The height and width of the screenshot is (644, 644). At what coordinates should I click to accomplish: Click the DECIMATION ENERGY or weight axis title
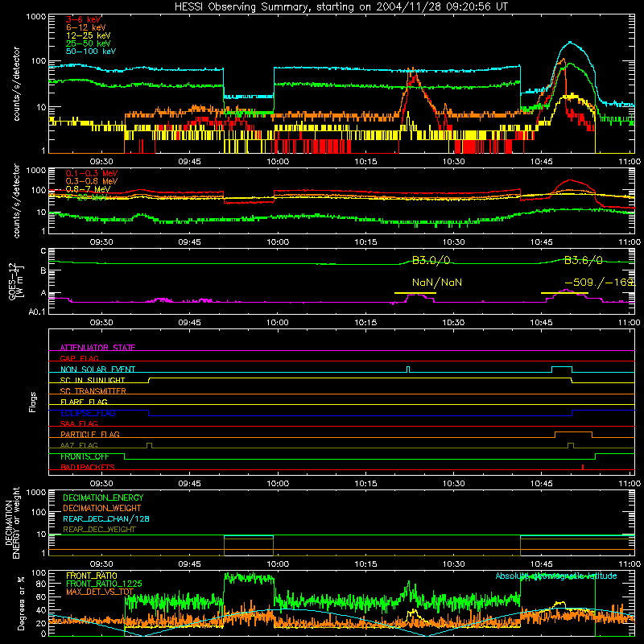click(x=12, y=522)
